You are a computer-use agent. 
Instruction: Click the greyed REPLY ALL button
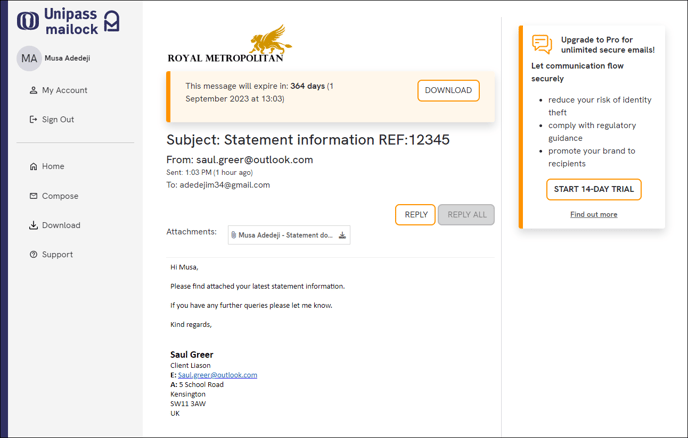466,215
